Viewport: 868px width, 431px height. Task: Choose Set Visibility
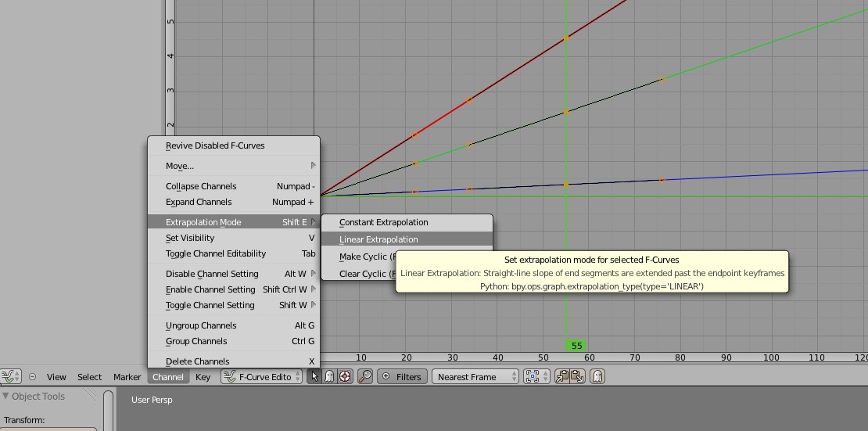click(x=234, y=238)
